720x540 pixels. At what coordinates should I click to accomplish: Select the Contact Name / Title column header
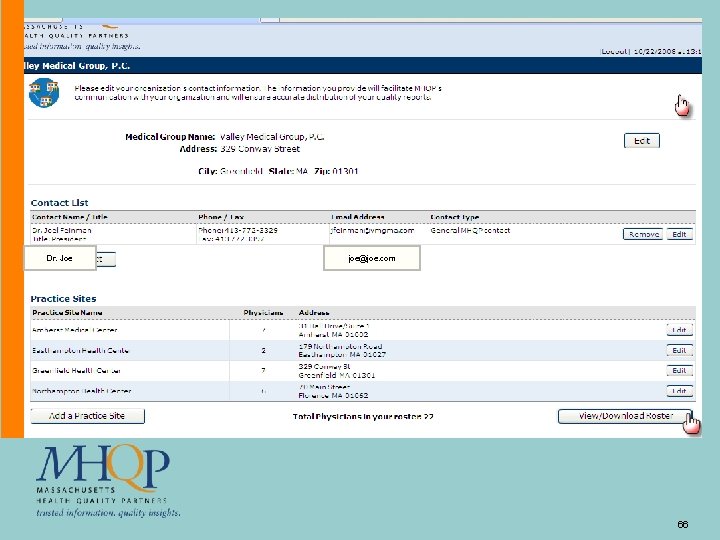[x=70, y=217]
